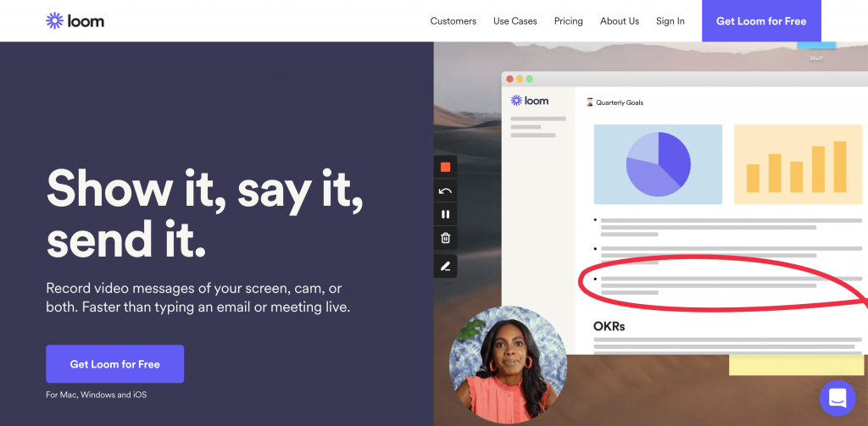
Task: Click the undo arrow in recording toolbar
Action: 445,191
